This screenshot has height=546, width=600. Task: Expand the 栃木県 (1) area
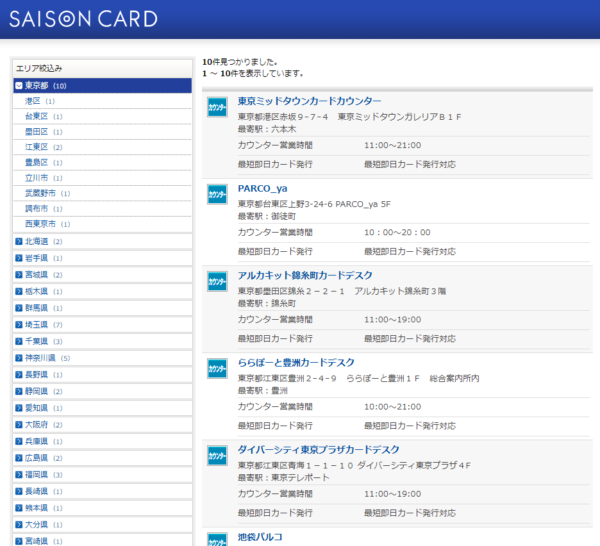click(x=103, y=292)
